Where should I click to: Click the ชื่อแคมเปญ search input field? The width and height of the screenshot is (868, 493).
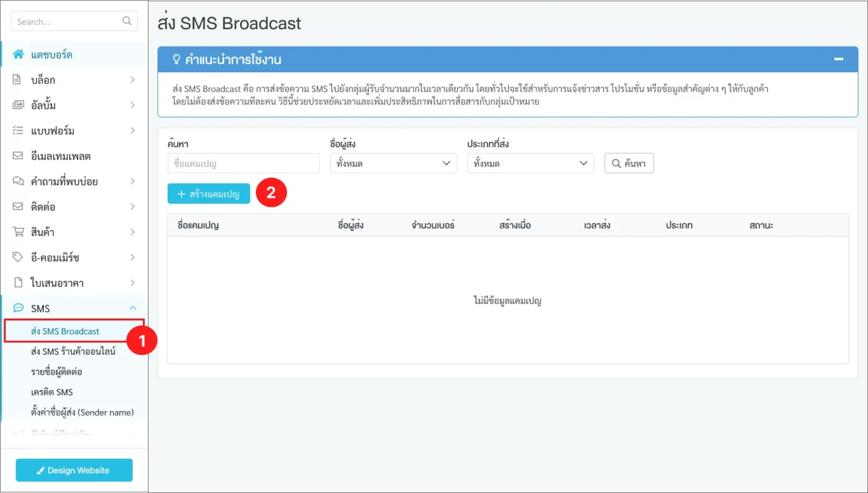click(243, 163)
